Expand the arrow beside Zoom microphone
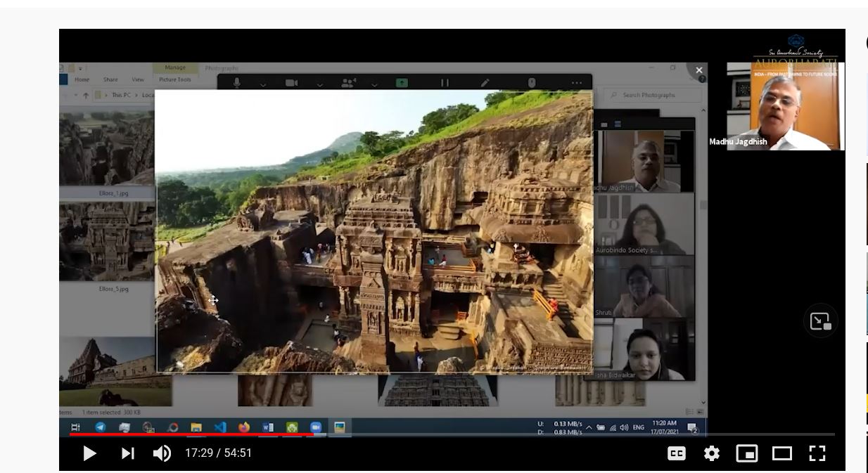The image size is (868, 473). (x=263, y=84)
